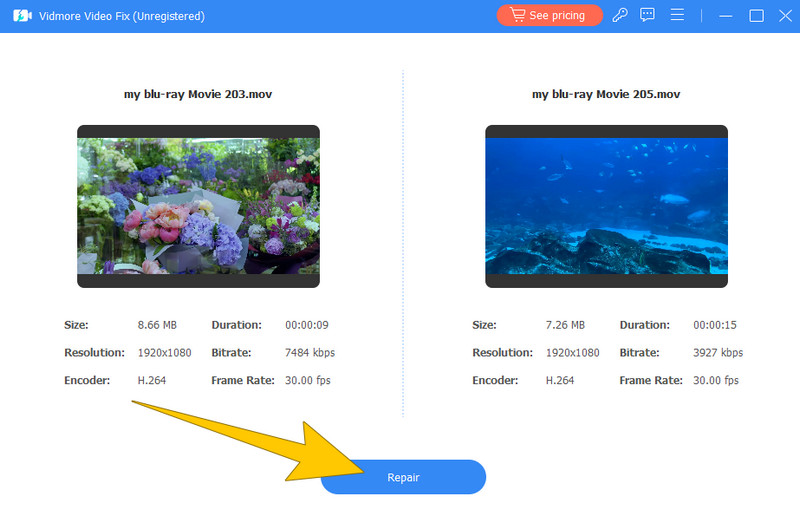
Task: Close the Vidmore Video Fix window
Action: 783,16
